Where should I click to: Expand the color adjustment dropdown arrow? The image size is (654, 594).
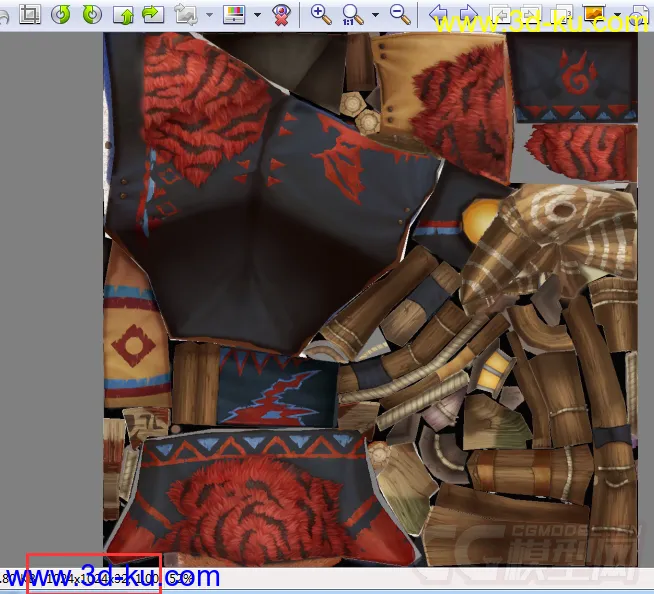[x=257, y=15]
